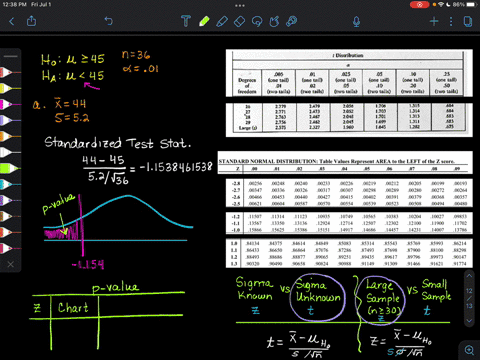Screen dimensions: 480x360
Task: Tap the 'Sigma Unknown' circled note
Action: [x=318, y=297]
